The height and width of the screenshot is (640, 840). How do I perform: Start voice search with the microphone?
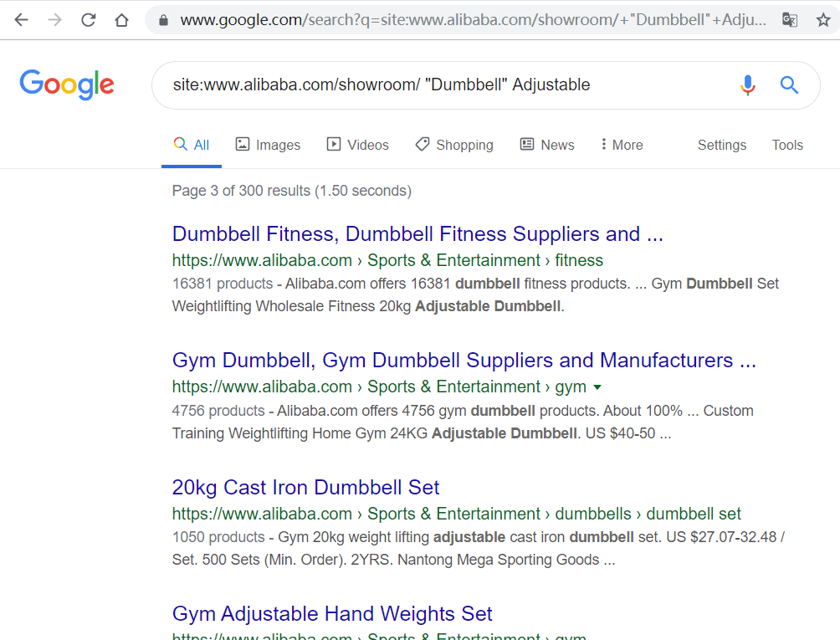point(748,85)
